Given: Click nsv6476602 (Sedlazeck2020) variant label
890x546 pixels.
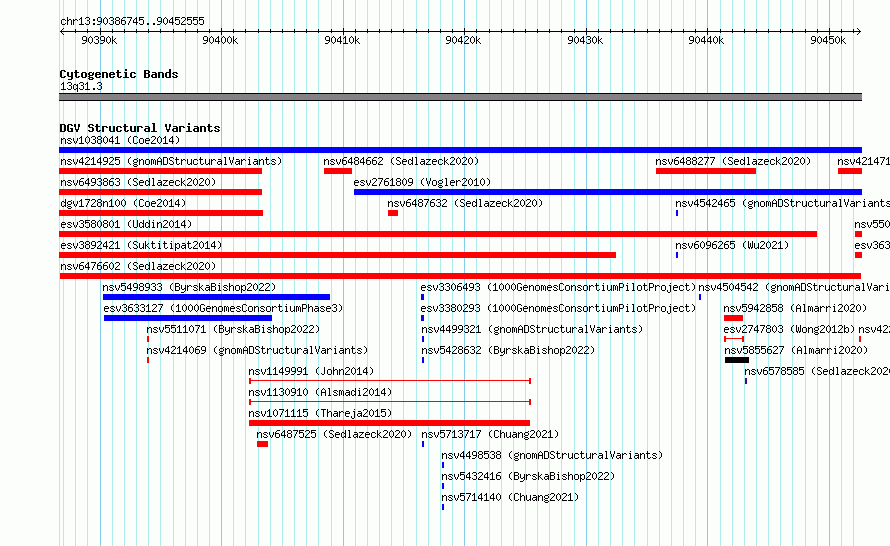Looking at the screenshot, I should [x=138, y=266].
